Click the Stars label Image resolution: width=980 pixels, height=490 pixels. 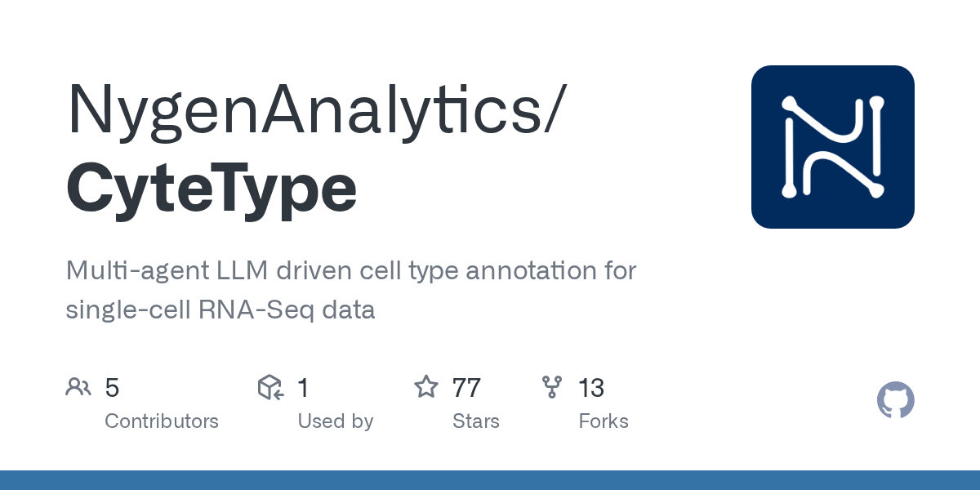coord(476,421)
